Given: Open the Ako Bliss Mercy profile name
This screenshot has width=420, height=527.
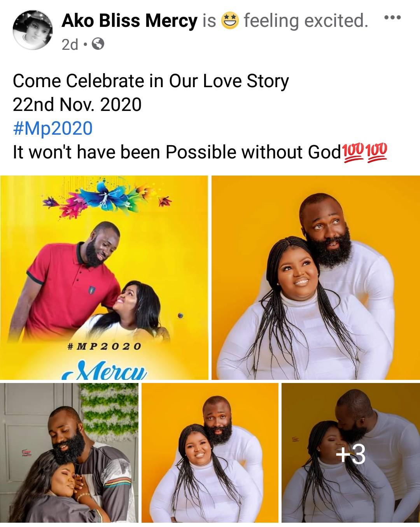Looking at the screenshot, I should click(x=129, y=21).
